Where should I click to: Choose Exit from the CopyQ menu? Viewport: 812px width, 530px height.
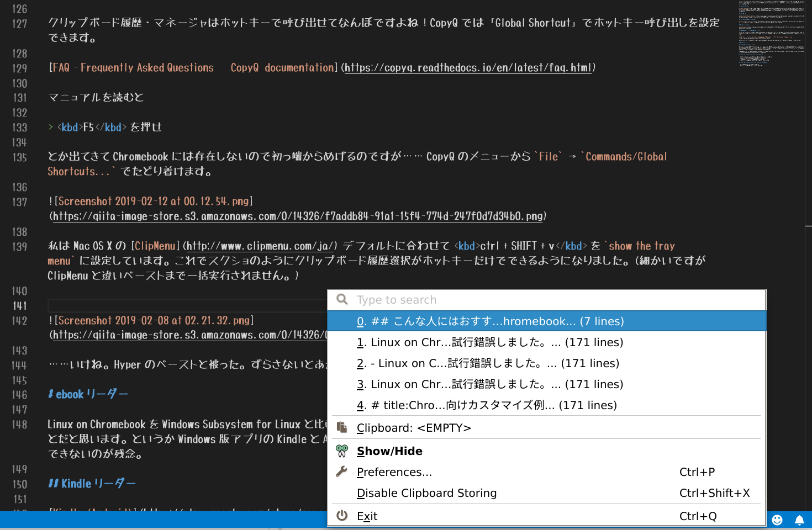click(367, 515)
